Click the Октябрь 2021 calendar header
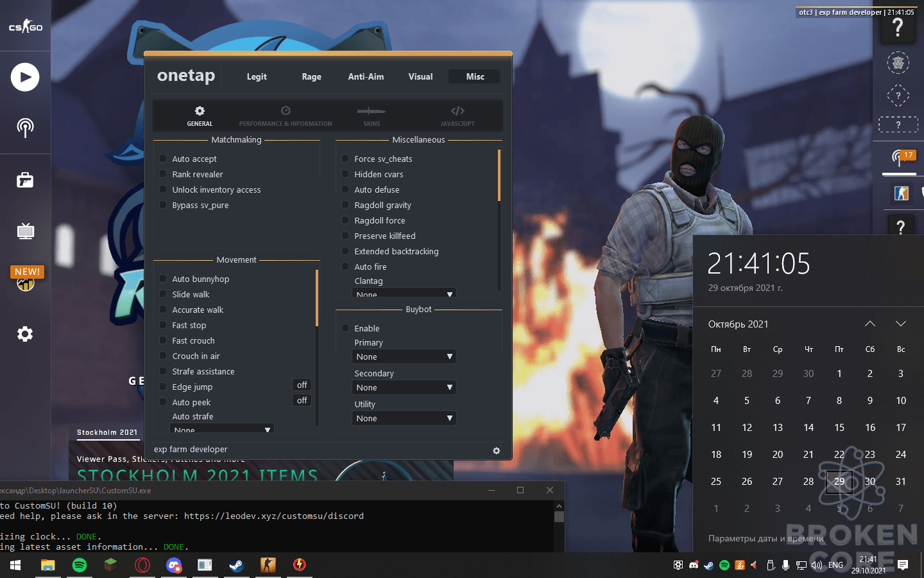The width and height of the screenshot is (924, 578). click(x=739, y=324)
